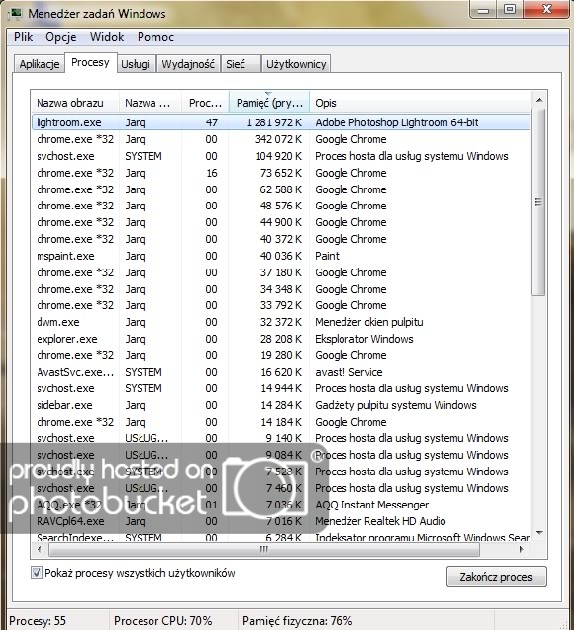The image size is (574, 630).
Task: Click the Zakończ proces button
Action: 496,577
